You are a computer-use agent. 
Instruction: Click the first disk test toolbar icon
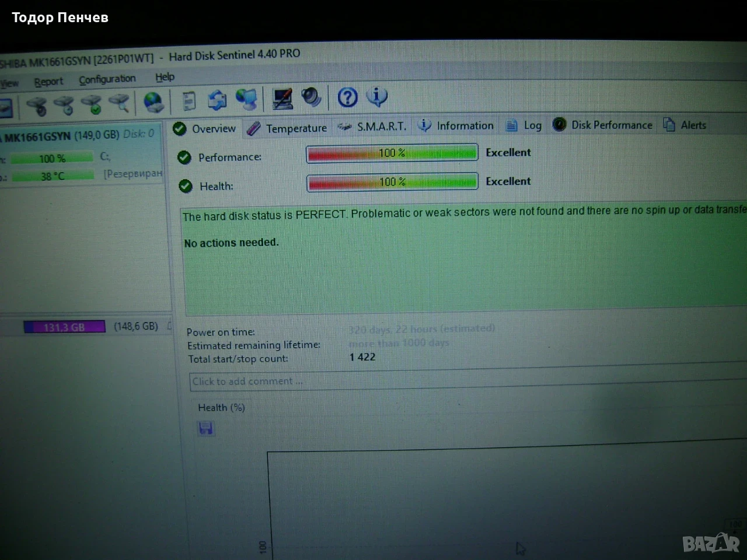[x=37, y=106]
